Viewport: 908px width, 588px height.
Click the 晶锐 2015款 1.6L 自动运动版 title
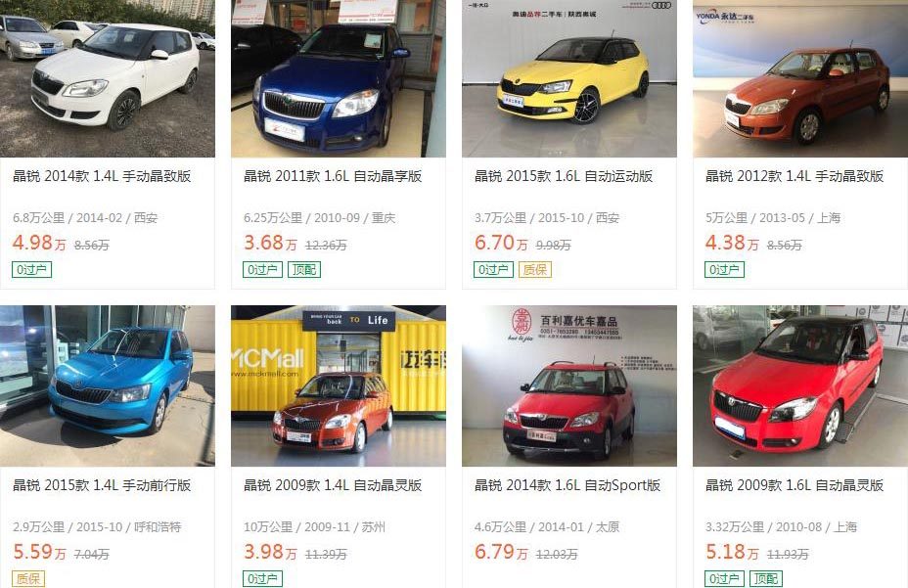click(x=564, y=176)
